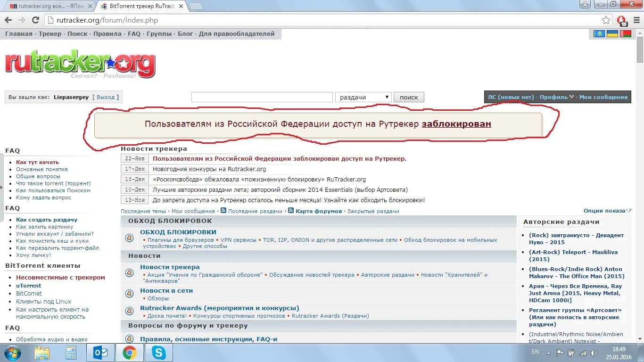Click the RSS icon before Последние раздачи

click(223, 211)
